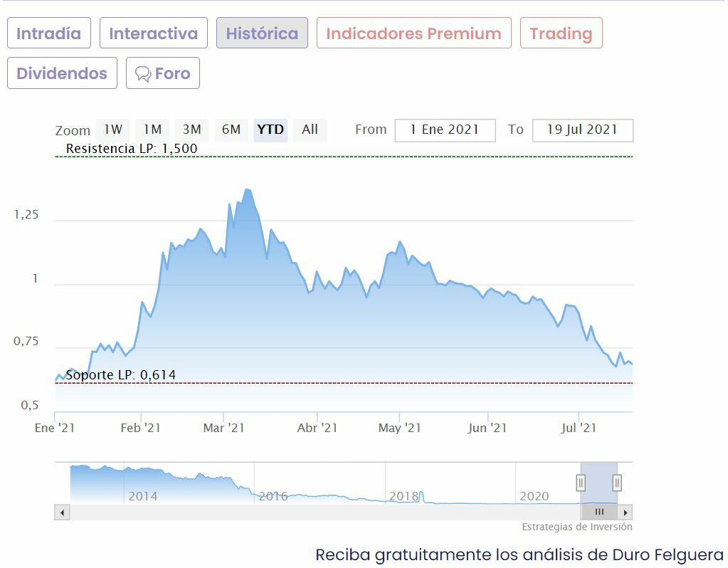Image resolution: width=728 pixels, height=568 pixels.
Task: Edit the From date field
Action: pos(445,130)
